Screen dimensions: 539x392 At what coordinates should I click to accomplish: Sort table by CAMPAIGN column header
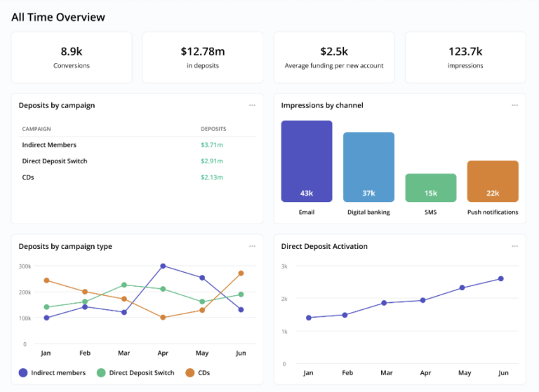(36, 129)
